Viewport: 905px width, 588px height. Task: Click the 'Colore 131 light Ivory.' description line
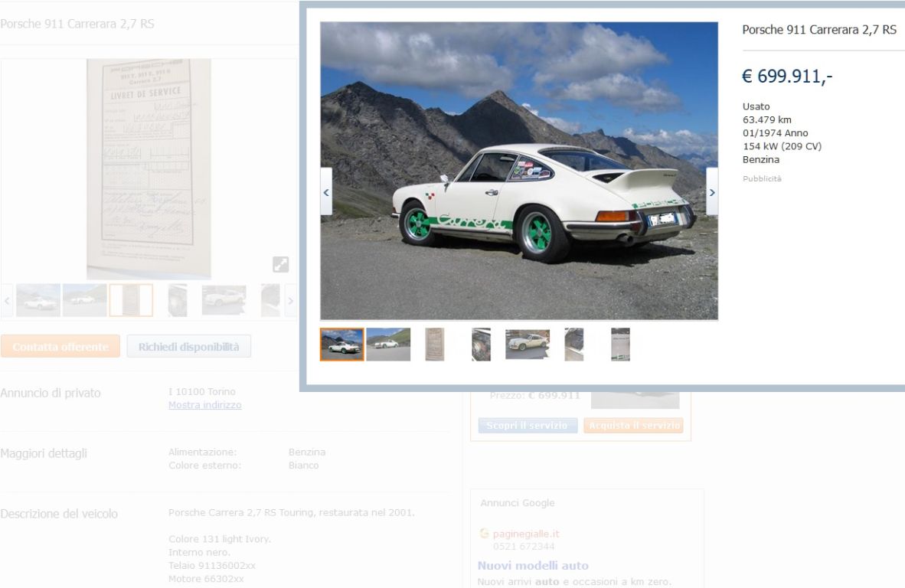[219, 539]
